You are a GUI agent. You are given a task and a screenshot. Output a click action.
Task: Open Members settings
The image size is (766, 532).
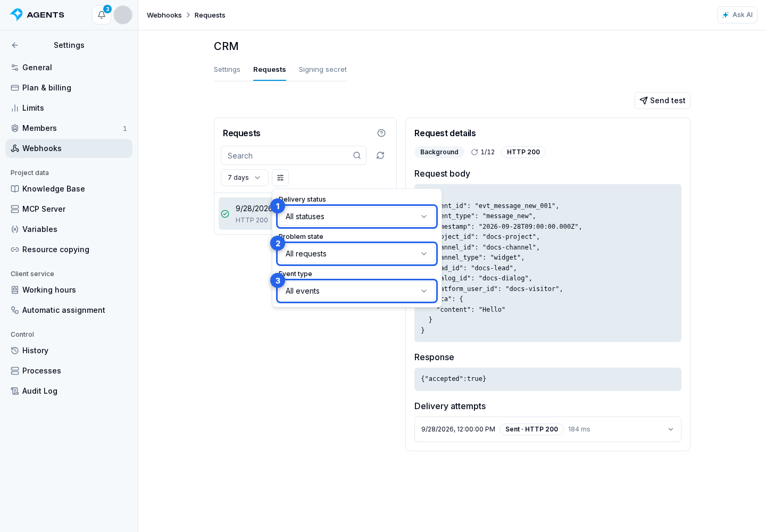click(69, 128)
